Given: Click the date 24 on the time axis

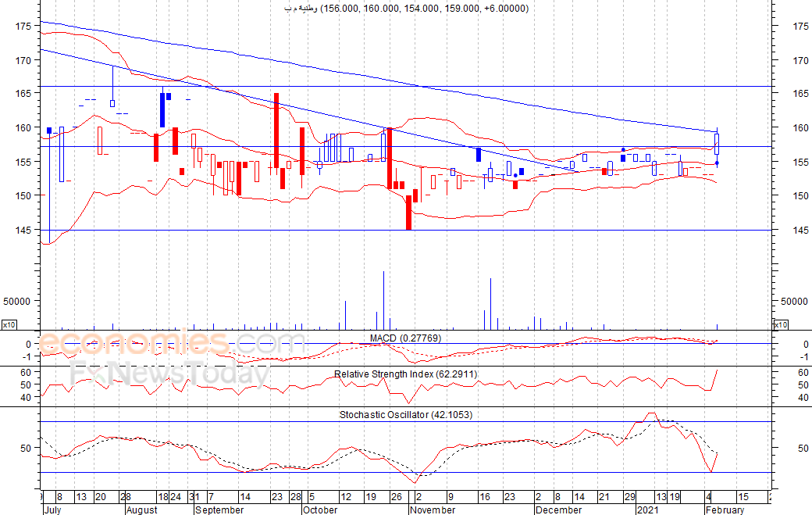Looking at the screenshot, I should click(x=176, y=497).
